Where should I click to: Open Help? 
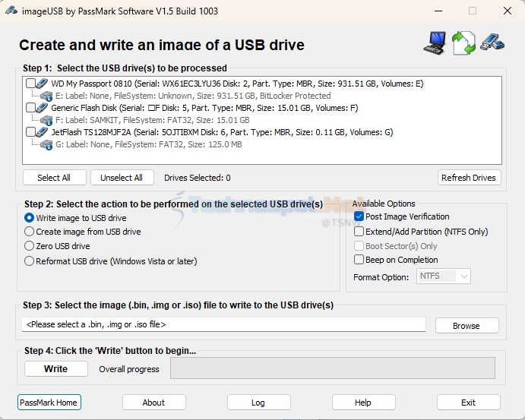point(363,403)
